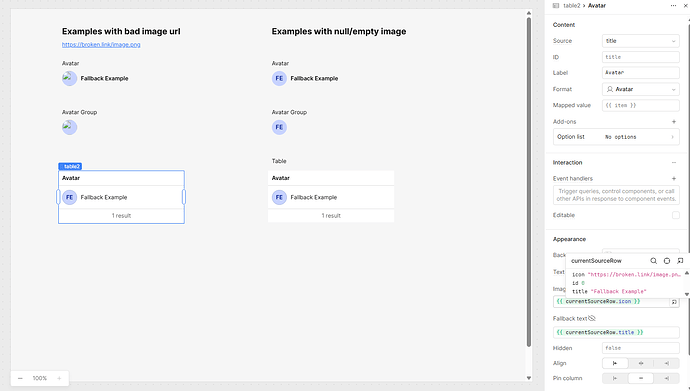Click the right resize handle of table2
690x391 pixels.
(184, 197)
